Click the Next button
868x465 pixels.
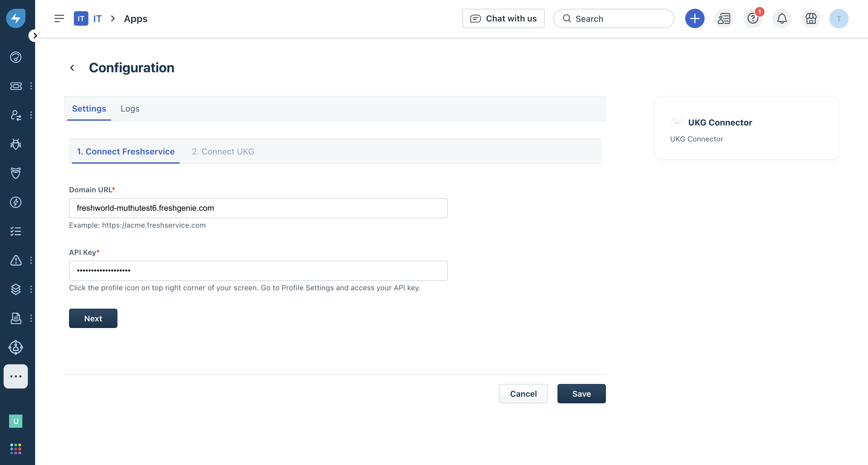[93, 319]
